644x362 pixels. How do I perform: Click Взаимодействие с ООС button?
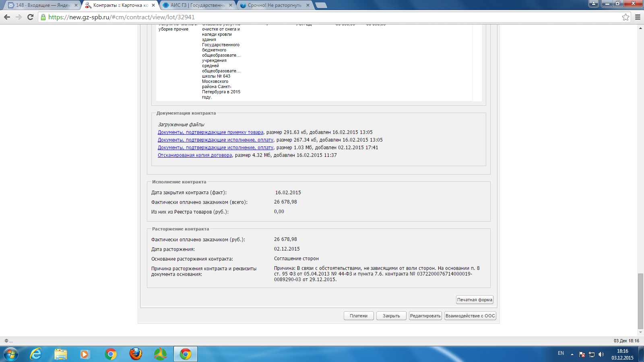(470, 316)
